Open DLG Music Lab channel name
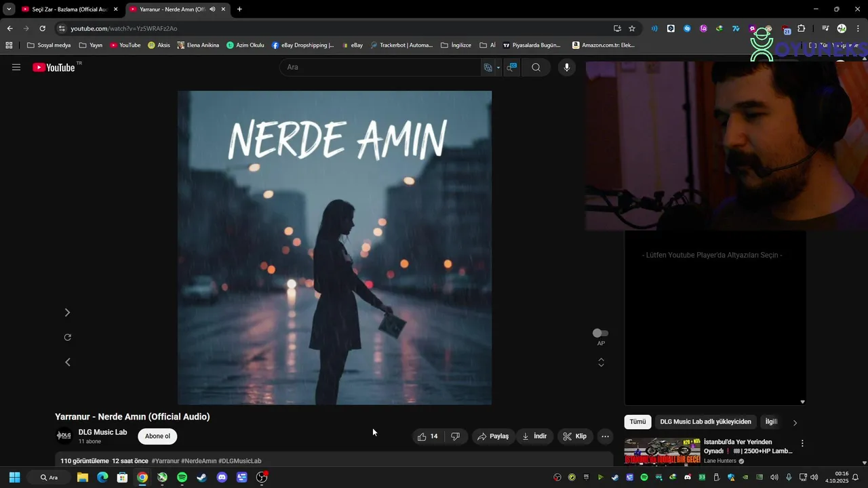 point(102,432)
